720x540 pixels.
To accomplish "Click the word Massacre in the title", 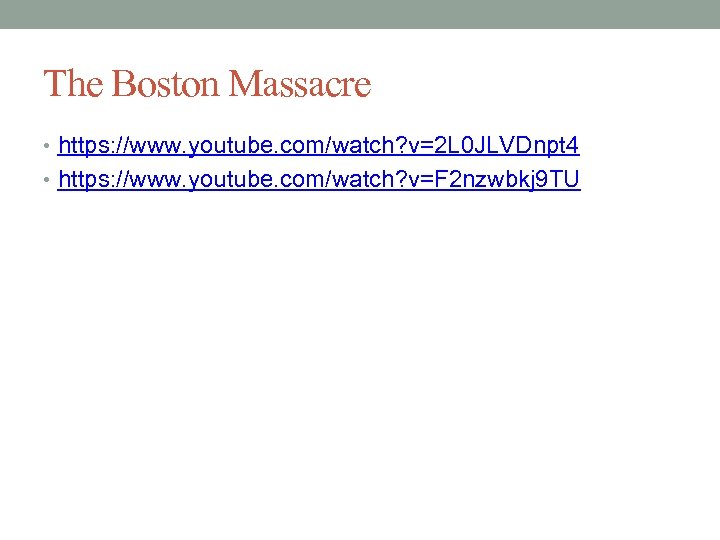I will pyautogui.click(x=300, y=83).
